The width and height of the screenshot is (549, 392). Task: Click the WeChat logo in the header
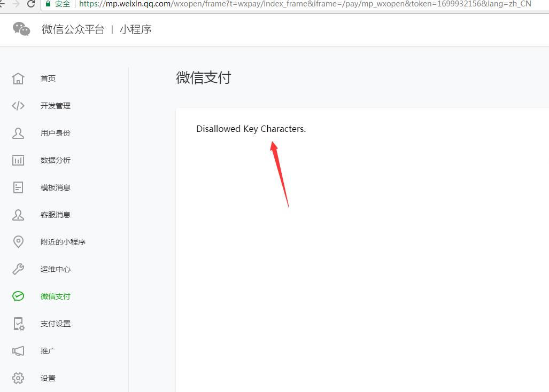click(21, 29)
